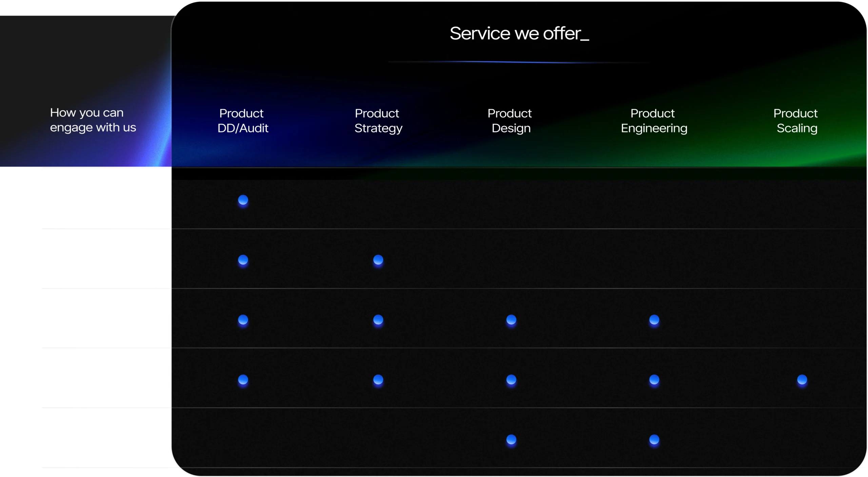Click the Product DD/Audit dot in first row
Viewport: 868px width, 477px height.
(243, 200)
